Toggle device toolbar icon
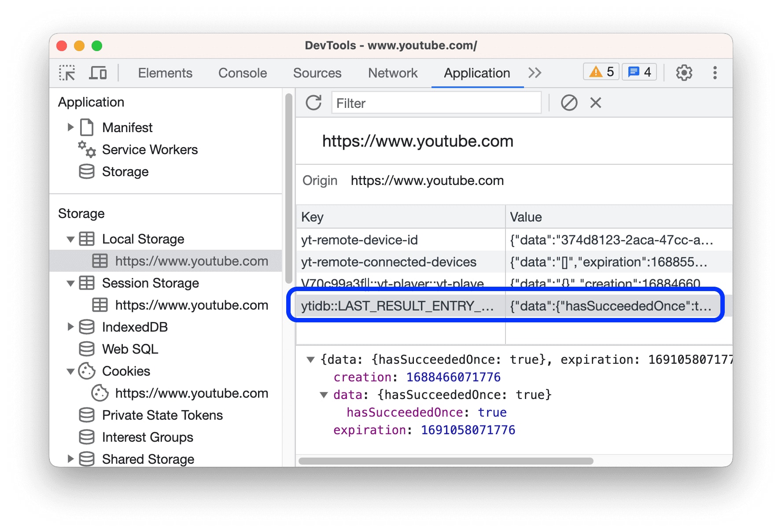 click(98, 73)
